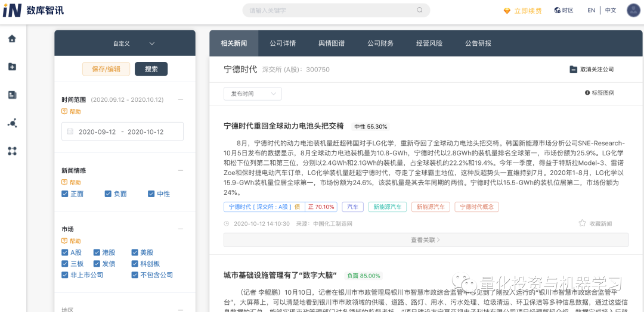Click the end date 2020-10-12
Viewport: 644px width, 312px height.
click(146, 132)
